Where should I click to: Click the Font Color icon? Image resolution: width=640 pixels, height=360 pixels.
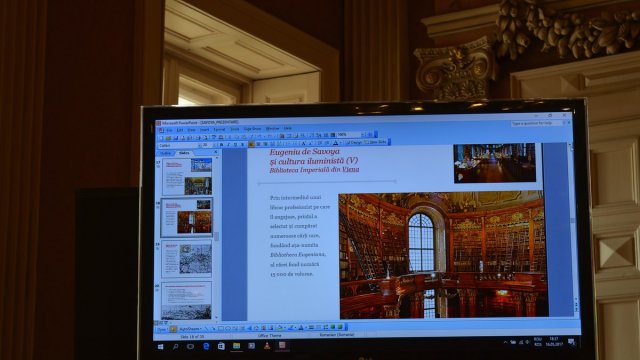(336, 143)
